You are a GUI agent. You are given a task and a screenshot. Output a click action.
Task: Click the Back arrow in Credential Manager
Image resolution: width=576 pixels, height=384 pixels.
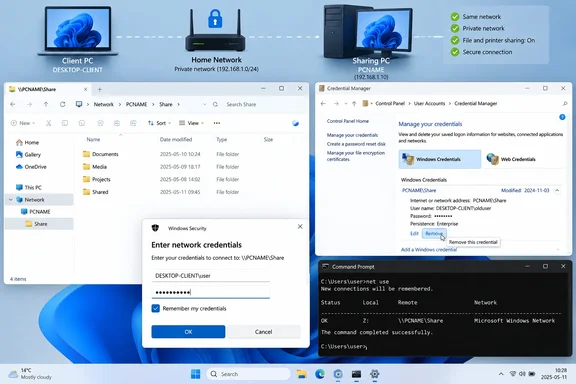point(323,104)
